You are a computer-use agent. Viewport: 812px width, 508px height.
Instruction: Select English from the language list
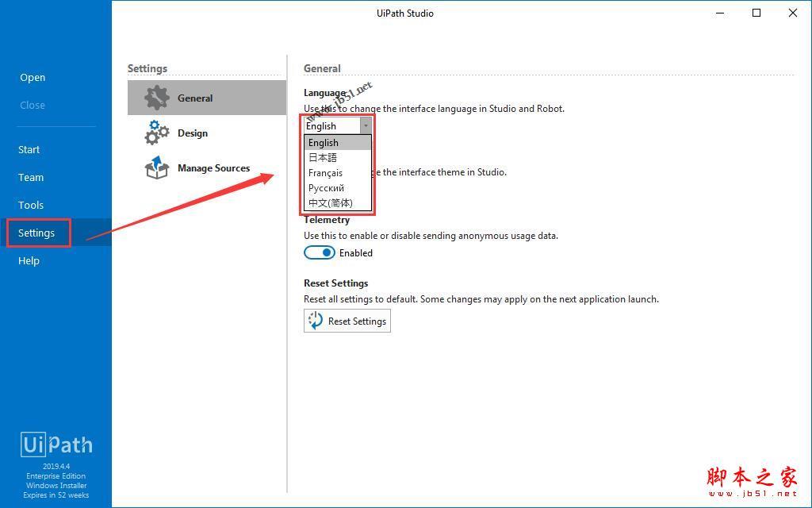[338, 143]
